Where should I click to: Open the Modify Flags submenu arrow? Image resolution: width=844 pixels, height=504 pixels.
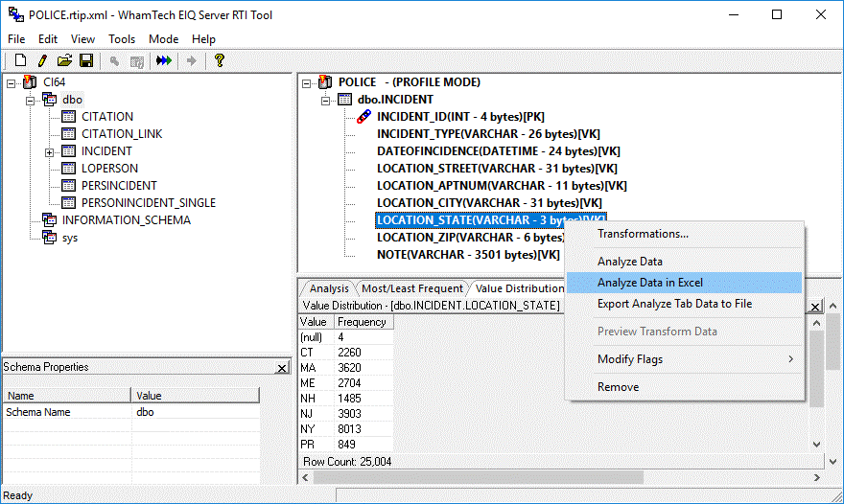790,358
